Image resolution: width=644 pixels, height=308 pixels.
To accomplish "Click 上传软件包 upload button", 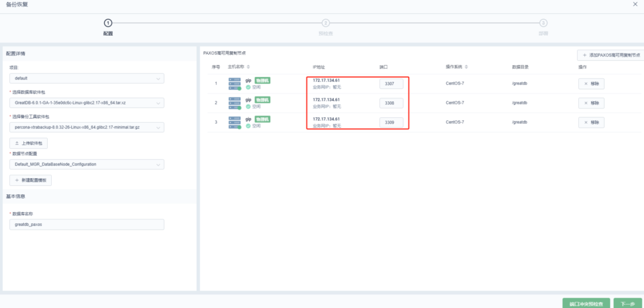I will (28, 144).
